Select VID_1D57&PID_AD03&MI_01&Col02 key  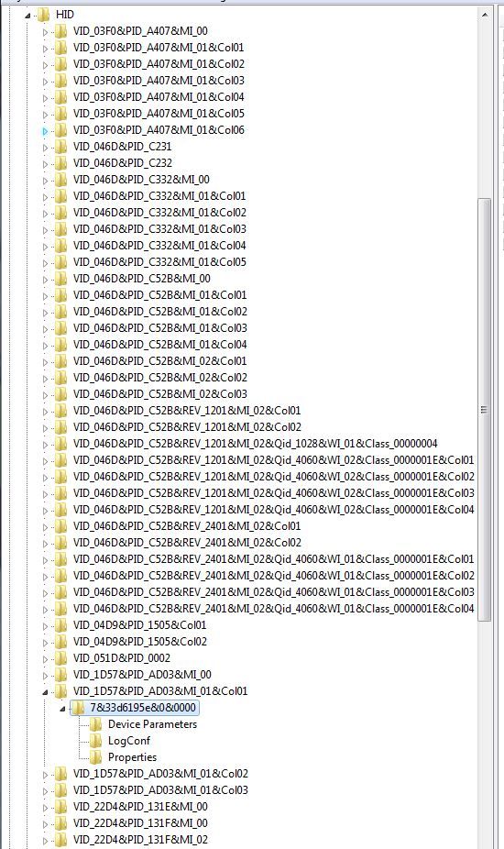(x=160, y=773)
